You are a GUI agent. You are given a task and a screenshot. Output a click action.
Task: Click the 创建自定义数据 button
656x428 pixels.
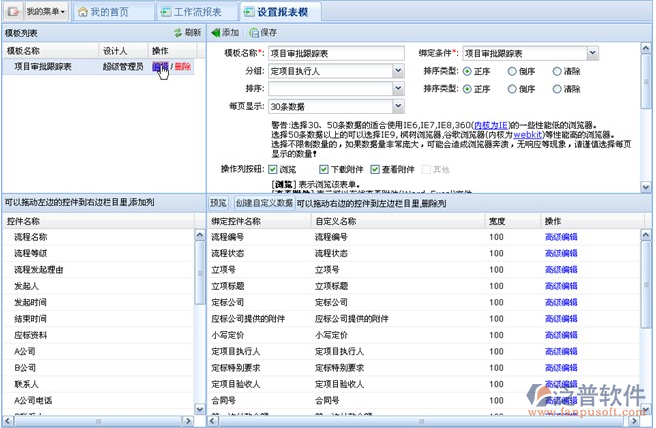pos(264,202)
